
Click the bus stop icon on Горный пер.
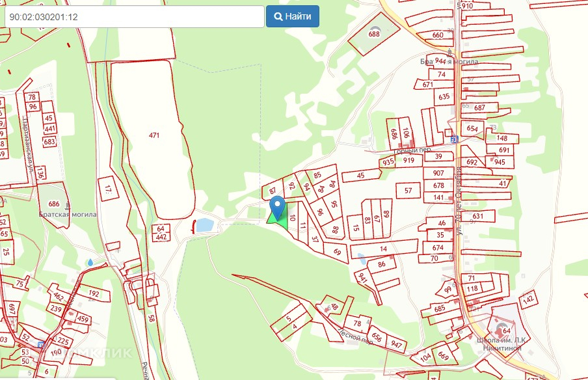point(455,139)
